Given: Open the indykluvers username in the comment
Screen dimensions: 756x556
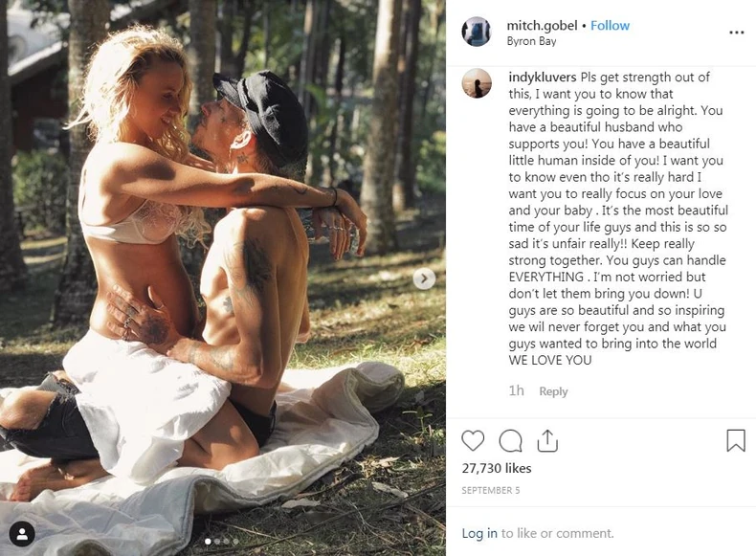Looking at the screenshot, I should [x=542, y=78].
